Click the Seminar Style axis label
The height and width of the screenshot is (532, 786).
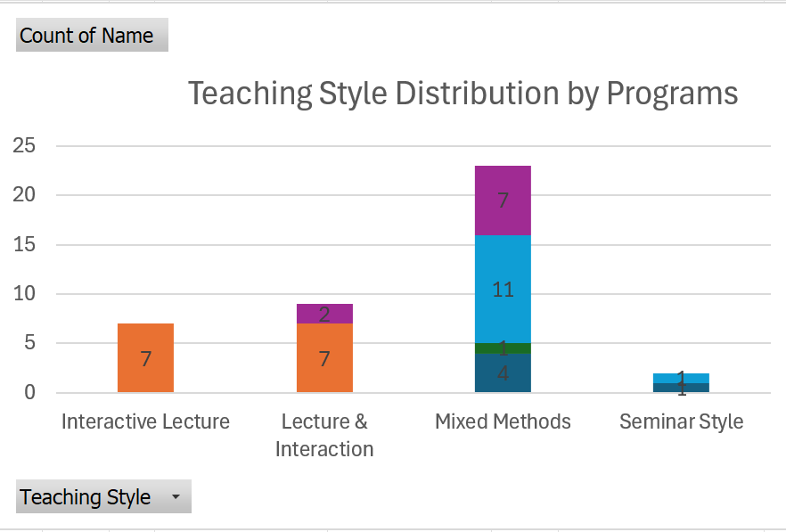pos(681,422)
